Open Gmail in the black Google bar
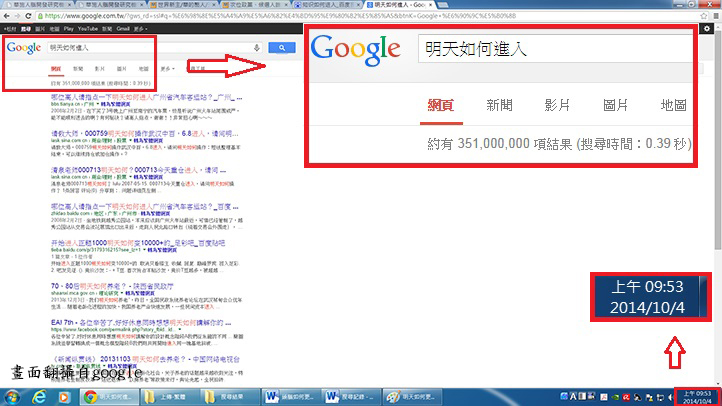 pos(123,29)
